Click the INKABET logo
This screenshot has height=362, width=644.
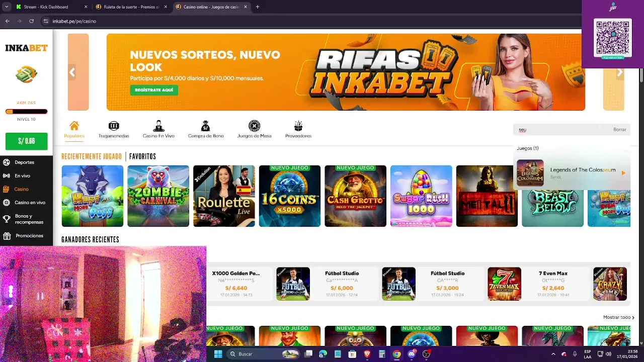point(26,48)
